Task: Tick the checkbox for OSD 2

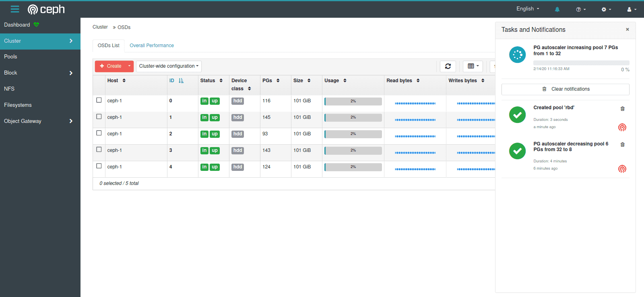Action: [x=99, y=133]
